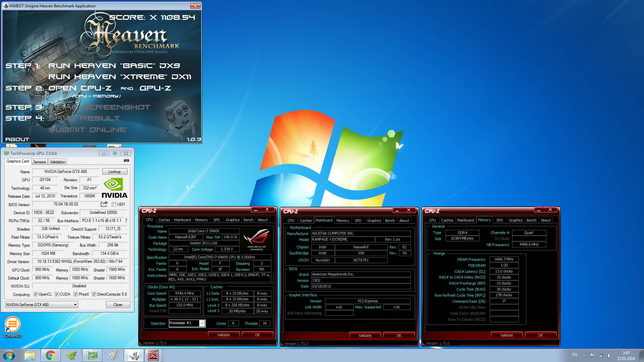Toggle the OpenCL checkbox

pos(36,294)
